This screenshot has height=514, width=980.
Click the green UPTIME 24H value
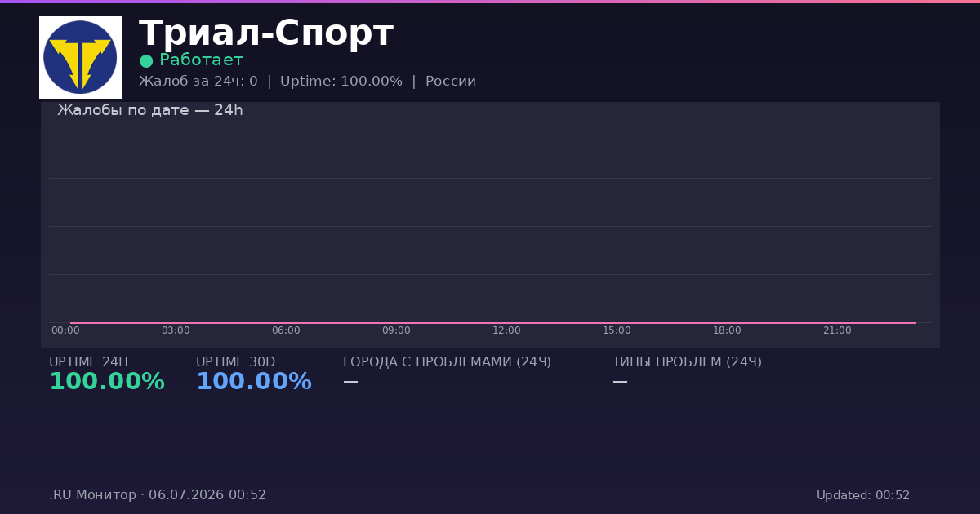point(107,382)
